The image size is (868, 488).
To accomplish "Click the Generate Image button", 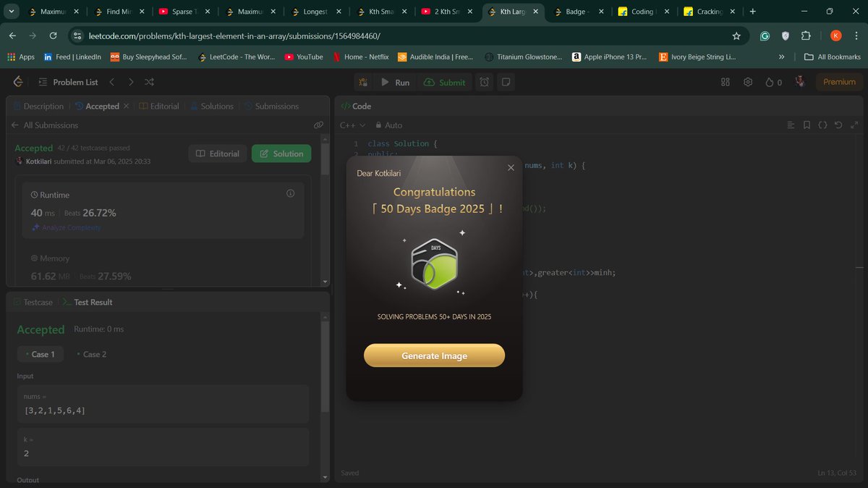I will click(434, 356).
